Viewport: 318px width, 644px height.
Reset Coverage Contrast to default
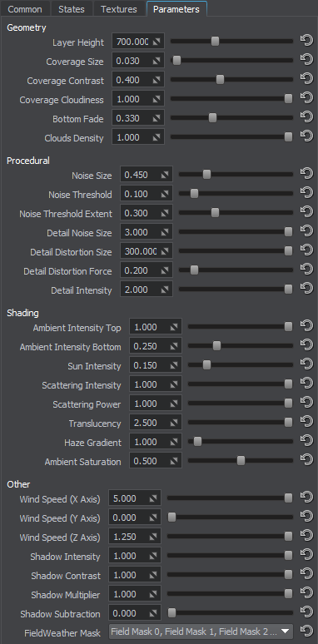[306, 79]
